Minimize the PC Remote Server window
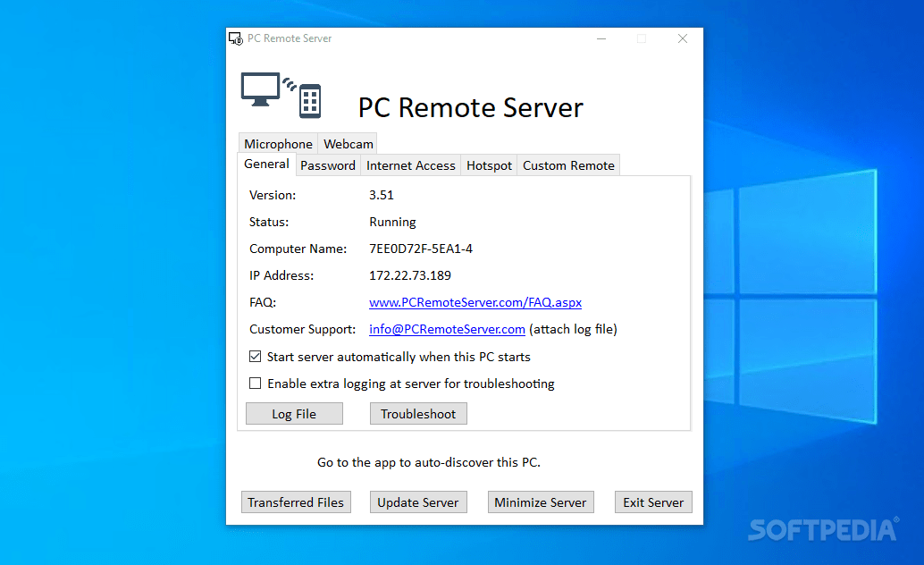 (601, 39)
